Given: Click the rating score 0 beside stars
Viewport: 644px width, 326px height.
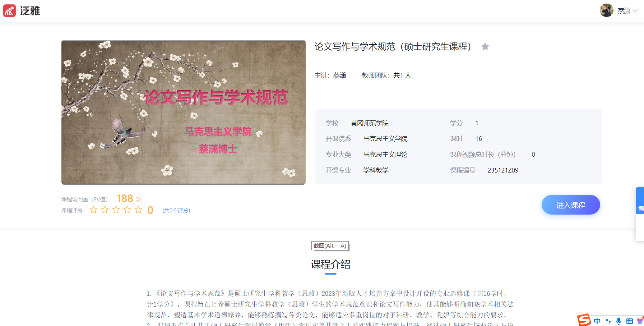Looking at the screenshot, I should pos(150,210).
